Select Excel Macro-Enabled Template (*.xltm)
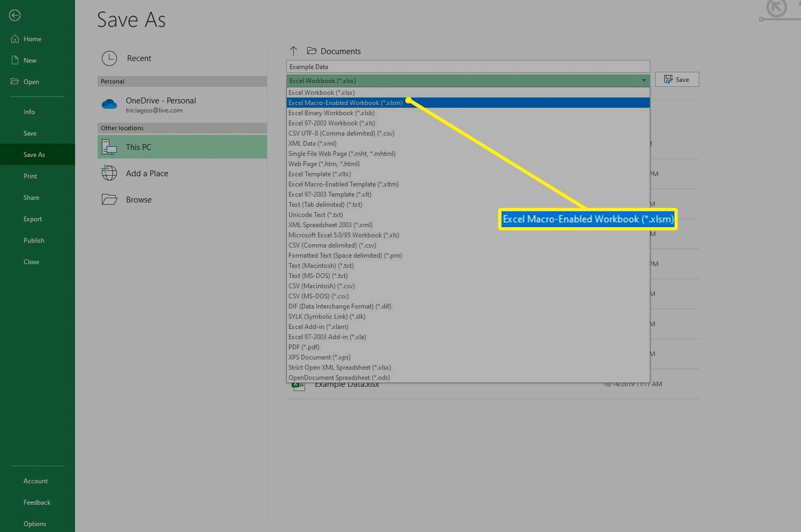Image resolution: width=801 pixels, height=532 pixels. [468, 184]
